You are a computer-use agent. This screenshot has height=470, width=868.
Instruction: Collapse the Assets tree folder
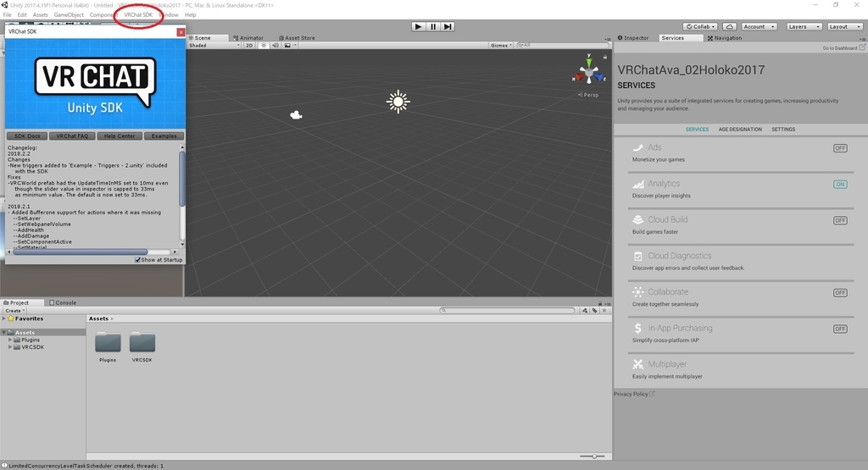(4, 332)
